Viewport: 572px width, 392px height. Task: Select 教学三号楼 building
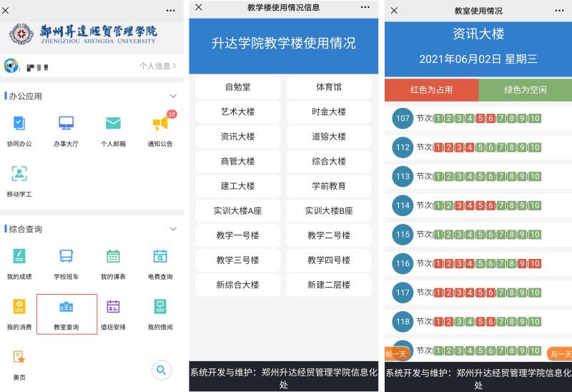coord(238,260)
